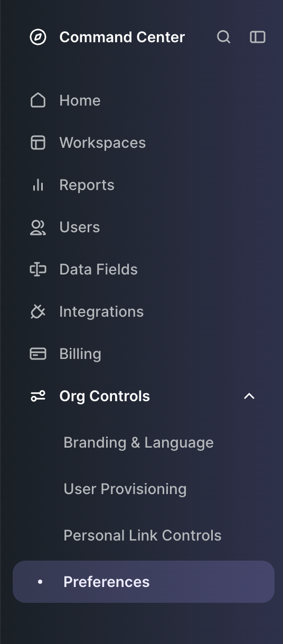Click the Integrations plug icon
This screenshot has height=644, width=283.
(38, 311)
